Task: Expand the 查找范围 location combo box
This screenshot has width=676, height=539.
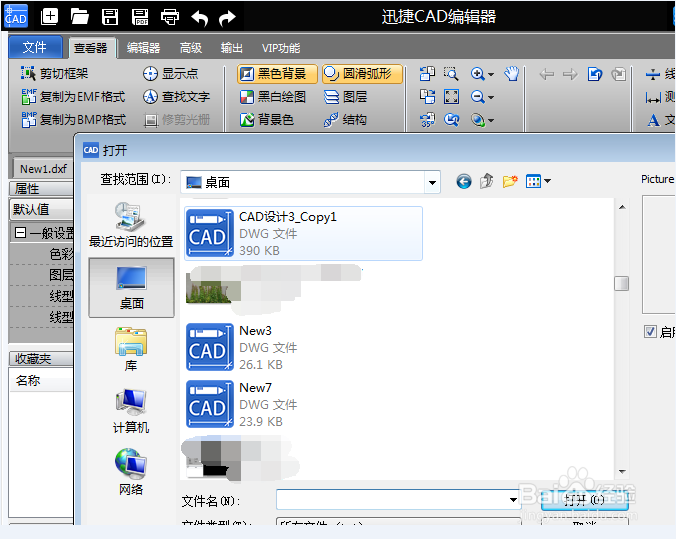Action: [x=432, y=182]
